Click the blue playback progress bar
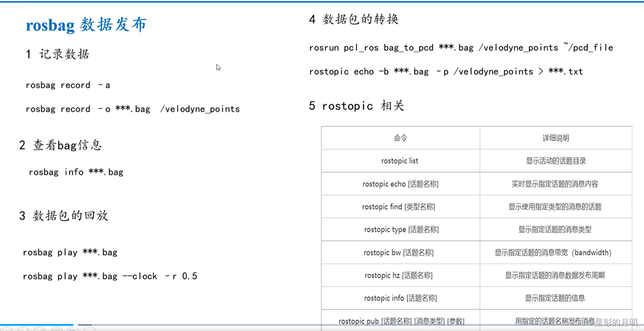 coord(37,325)
